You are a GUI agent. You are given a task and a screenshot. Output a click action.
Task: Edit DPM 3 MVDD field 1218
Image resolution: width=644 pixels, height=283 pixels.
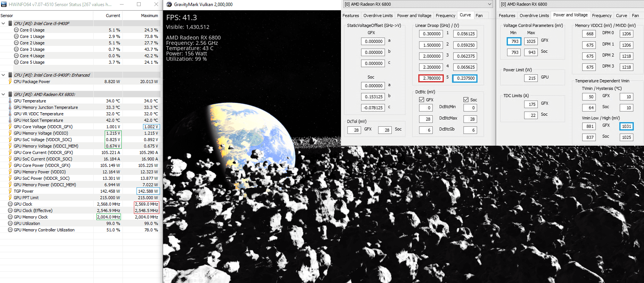coord(626,67)
